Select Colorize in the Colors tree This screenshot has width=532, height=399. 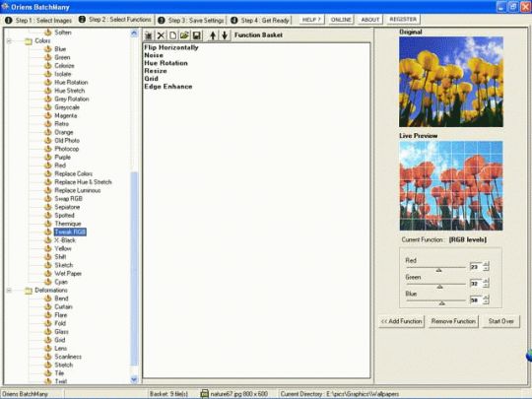click(x=64, y=65)
